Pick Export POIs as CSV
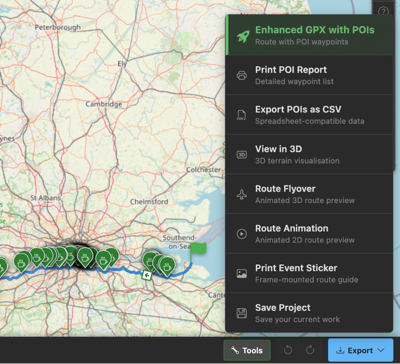This screenshot has width=400, height=364. pos(309,115)
